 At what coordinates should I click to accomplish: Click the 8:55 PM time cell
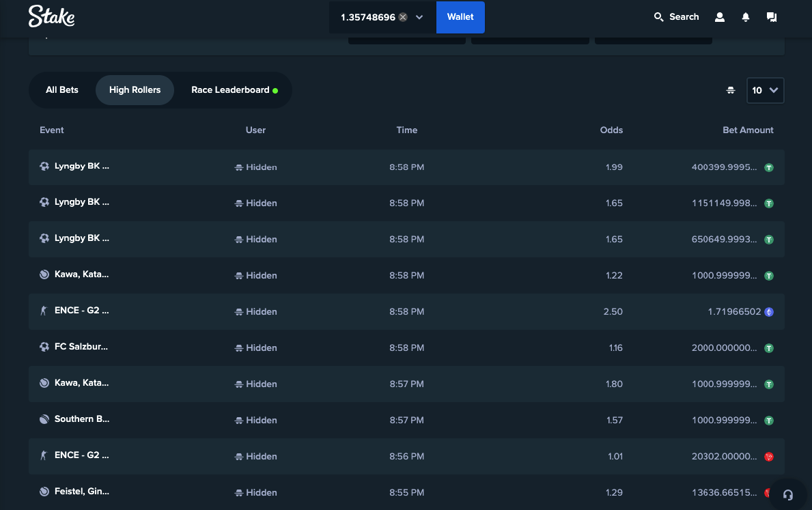pos(406,492)
